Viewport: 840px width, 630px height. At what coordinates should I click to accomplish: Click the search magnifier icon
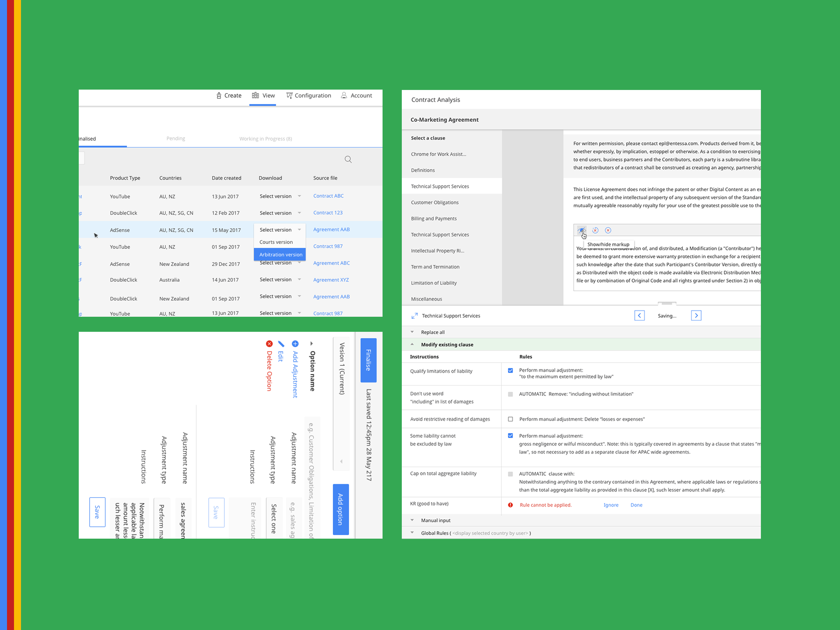(348, 159)
